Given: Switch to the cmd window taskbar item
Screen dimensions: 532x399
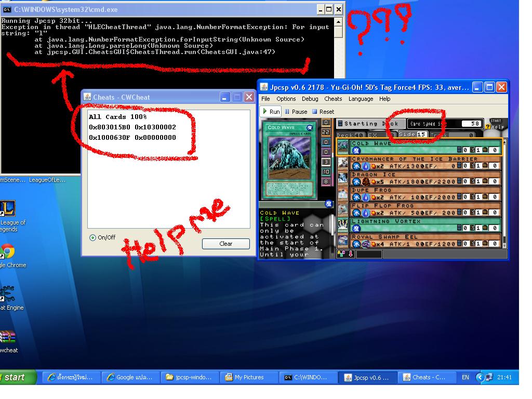Looking at the screenshot, I should 308,377.
